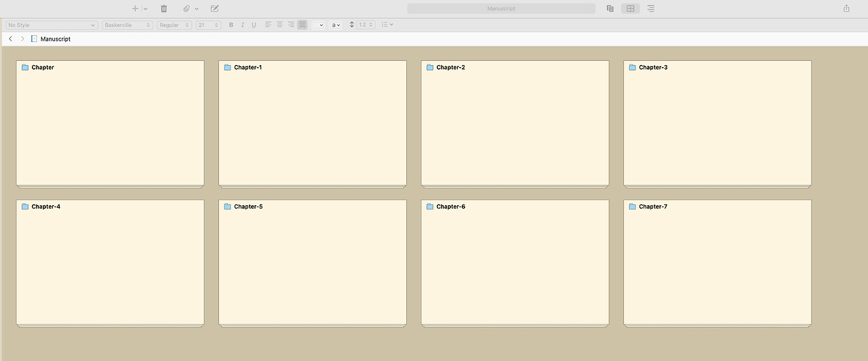Select the Chapter-2 index card

point(515,123)
